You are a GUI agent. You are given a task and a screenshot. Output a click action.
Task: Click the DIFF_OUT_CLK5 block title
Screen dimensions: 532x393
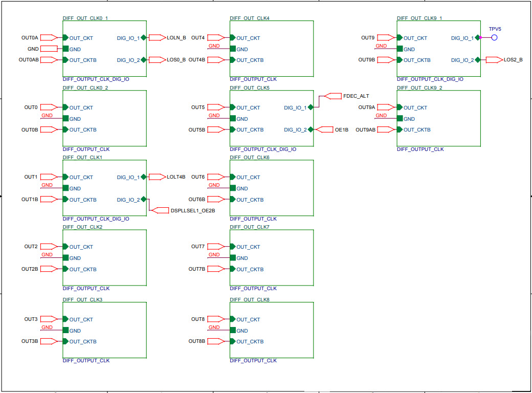250,88
